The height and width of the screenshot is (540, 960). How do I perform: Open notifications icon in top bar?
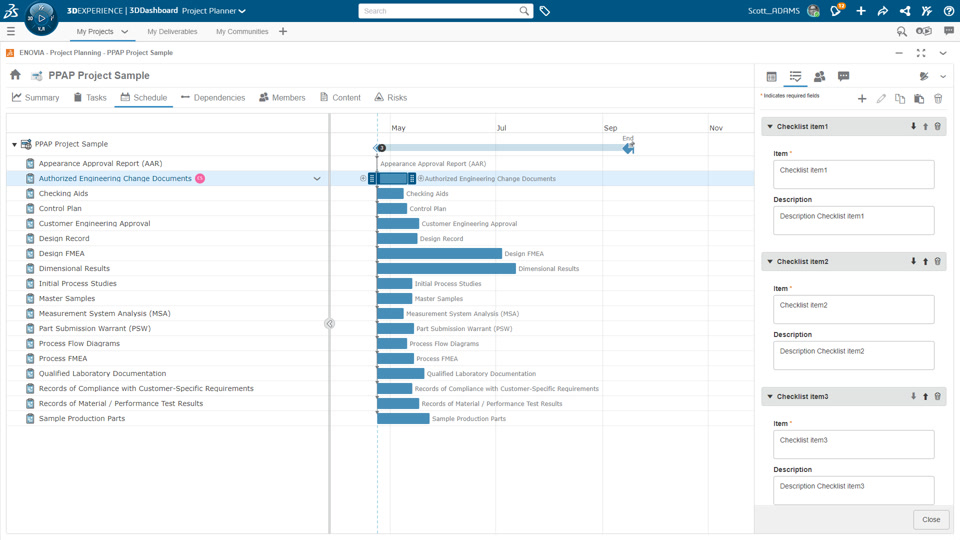836,10
